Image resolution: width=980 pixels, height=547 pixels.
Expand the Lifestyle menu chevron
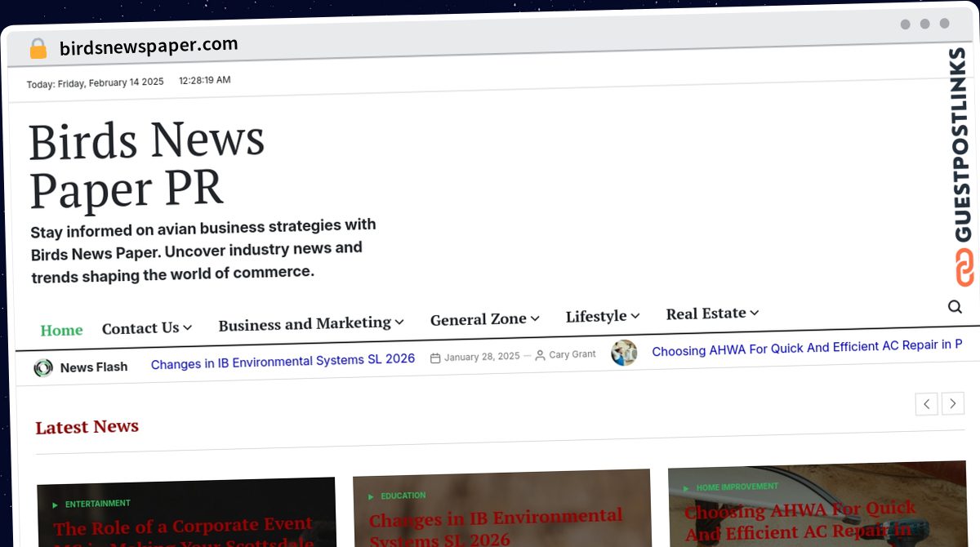(x=635, y=316)
